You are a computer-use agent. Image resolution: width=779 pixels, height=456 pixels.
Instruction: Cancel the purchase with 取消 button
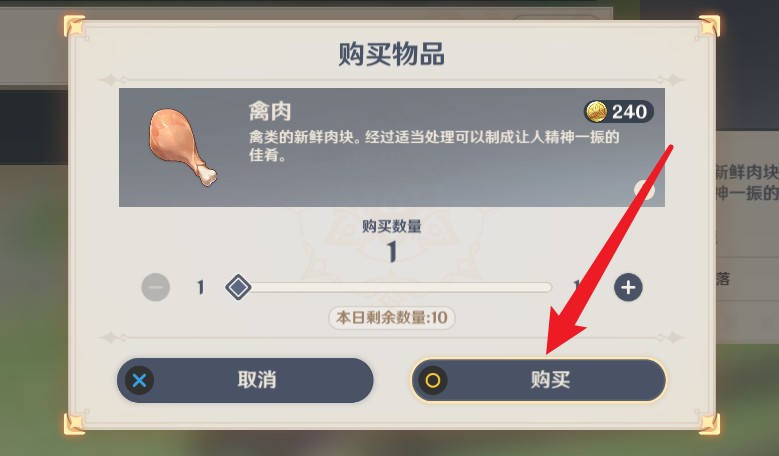coord(245,380)
